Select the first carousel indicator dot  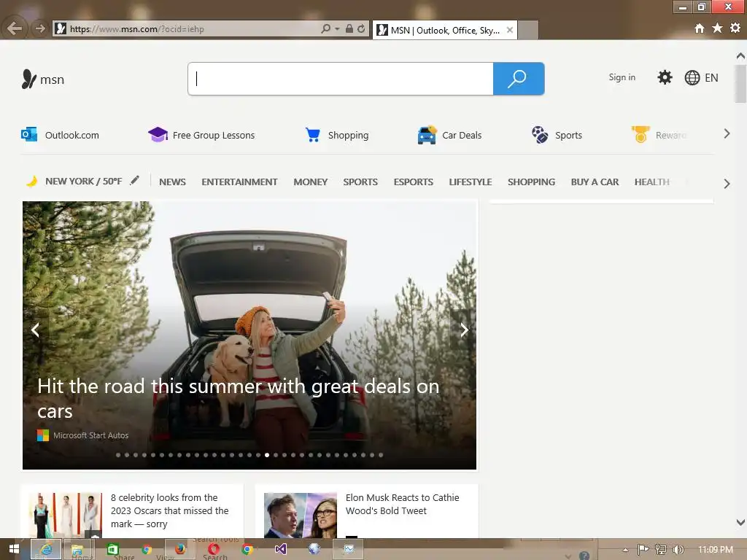click(118, 455)
